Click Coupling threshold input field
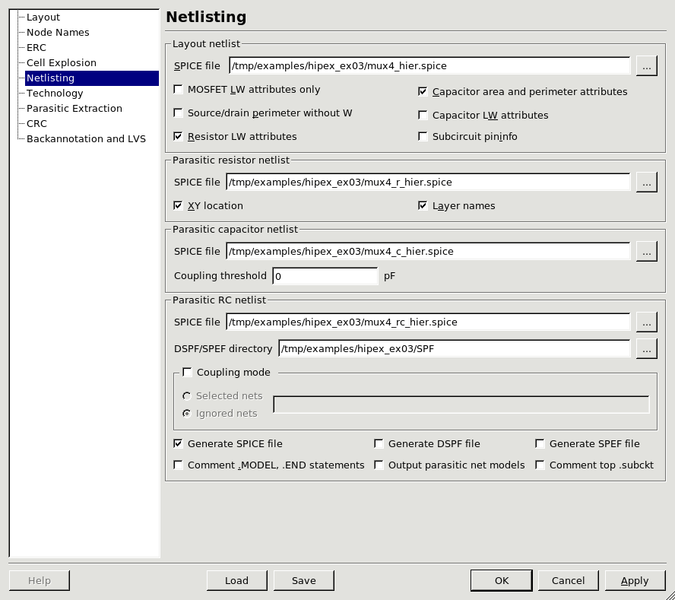This screenshot has width=675, height=600. (x=325, y=276)
